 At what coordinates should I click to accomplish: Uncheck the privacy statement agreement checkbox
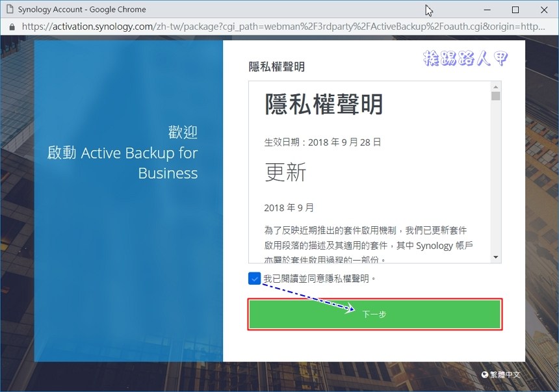(x=254, y=279)
